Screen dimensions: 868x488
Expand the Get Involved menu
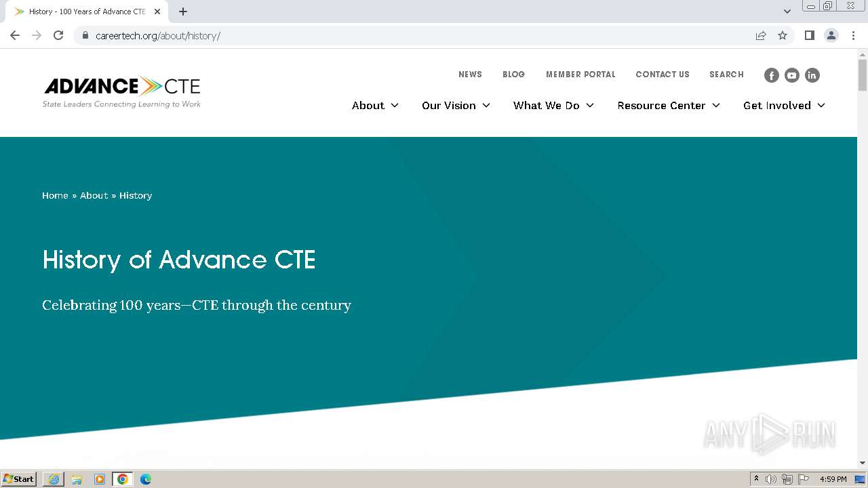pos(784,105)
